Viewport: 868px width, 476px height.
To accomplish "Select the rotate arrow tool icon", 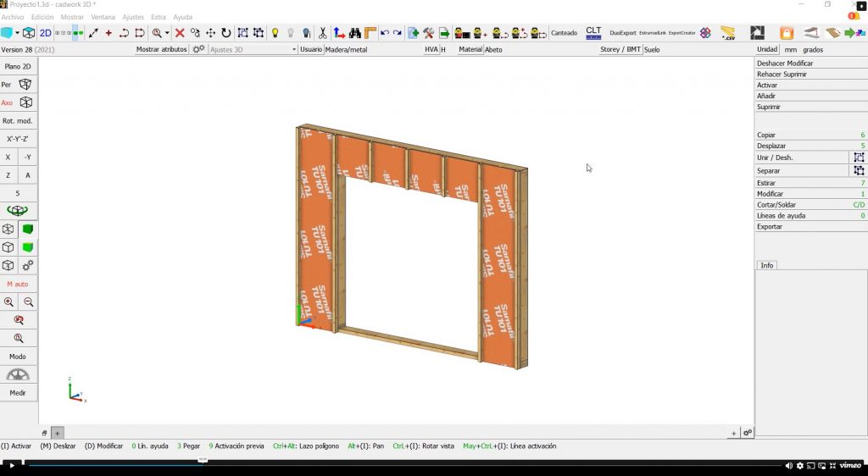I will click(x=225, y=33).
